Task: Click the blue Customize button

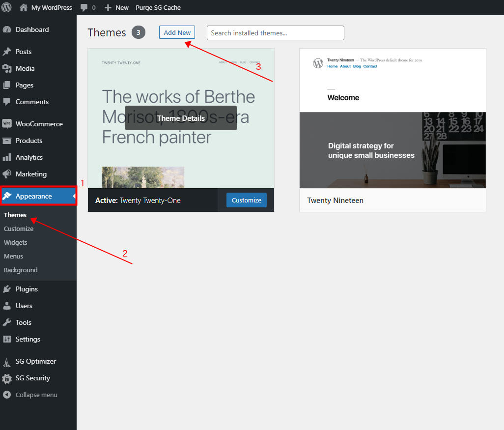Action: [x=247, y=200]
